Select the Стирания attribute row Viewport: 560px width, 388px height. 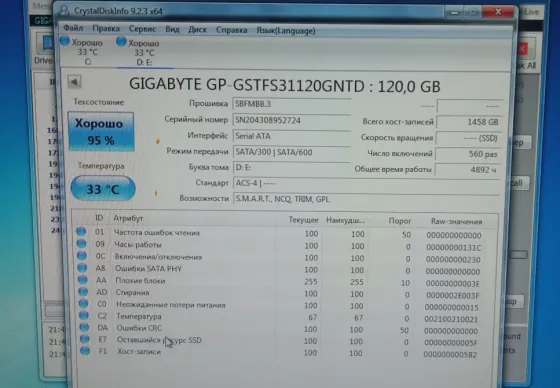pos(284,294)
